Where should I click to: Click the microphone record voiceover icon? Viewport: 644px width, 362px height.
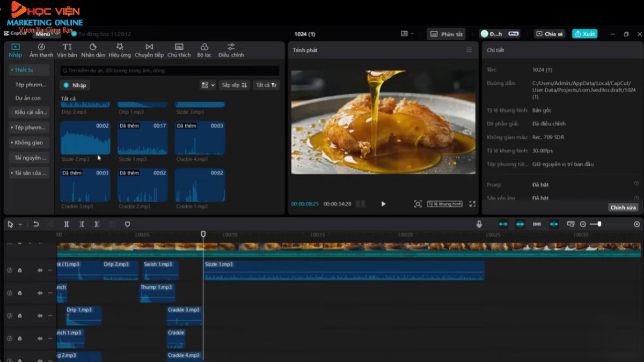479,224
